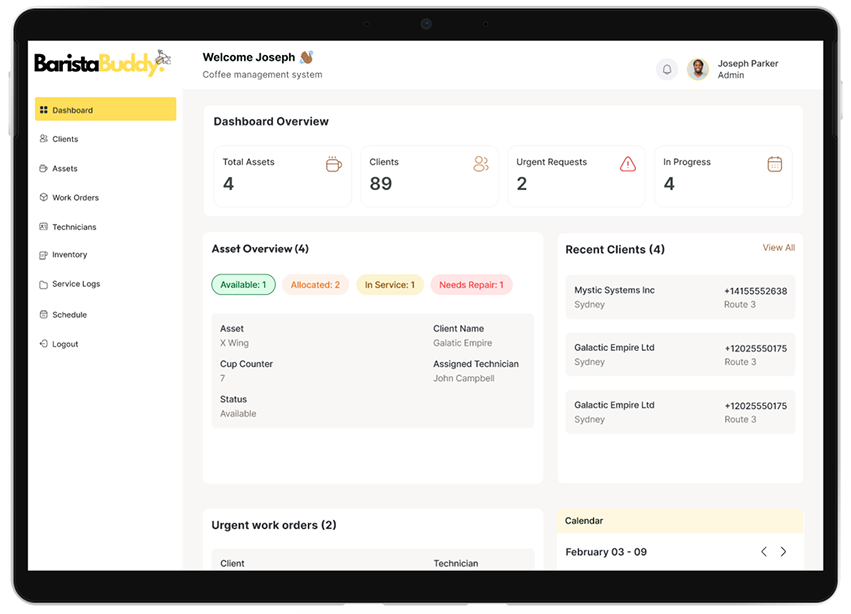Click the Joseph Parker profile avatar

[697, 69]
